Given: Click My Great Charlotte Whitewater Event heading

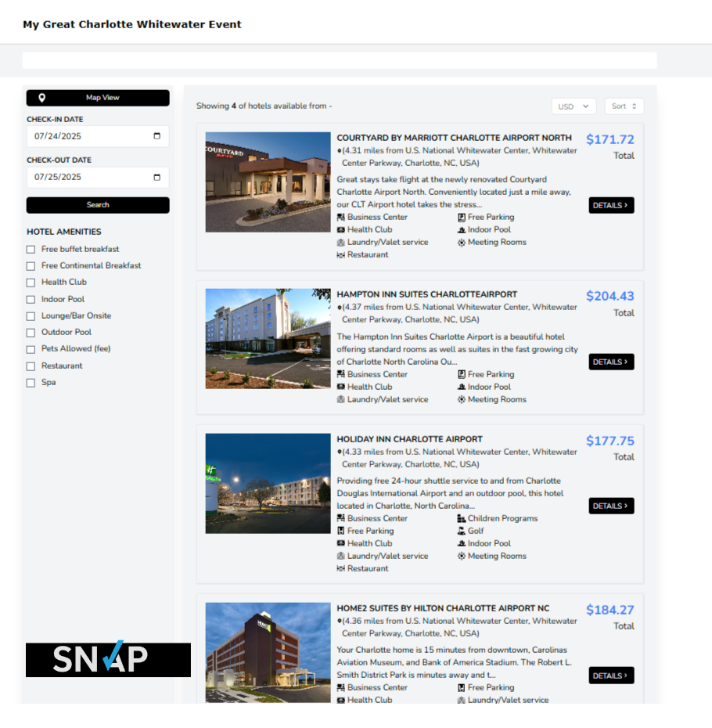Looking at the screenshot, I should tap(132, 24).
